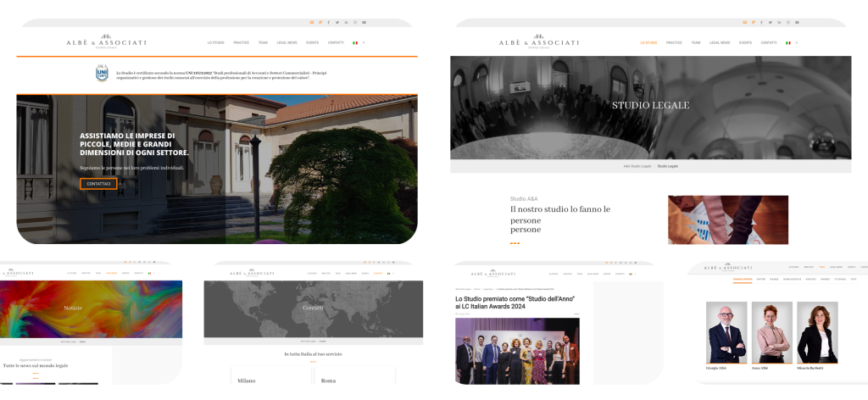Click the phone icon in the Studio Legale page top bar

point(753,22)
